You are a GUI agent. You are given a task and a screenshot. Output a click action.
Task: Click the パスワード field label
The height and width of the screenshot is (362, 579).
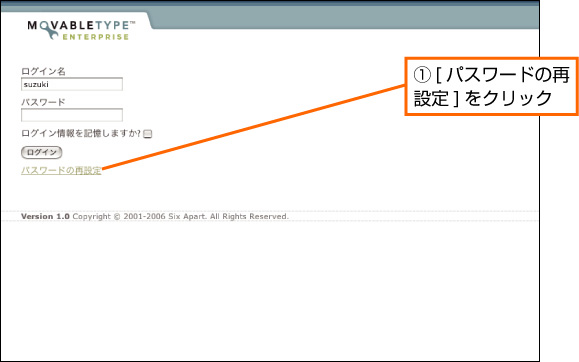pyautogui.click(x=43, y=102)
